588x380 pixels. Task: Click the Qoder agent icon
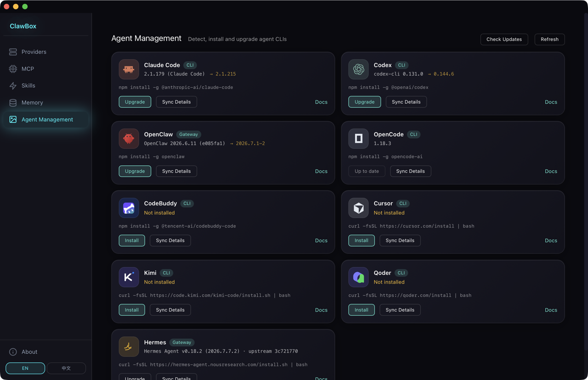pos(358,277)
